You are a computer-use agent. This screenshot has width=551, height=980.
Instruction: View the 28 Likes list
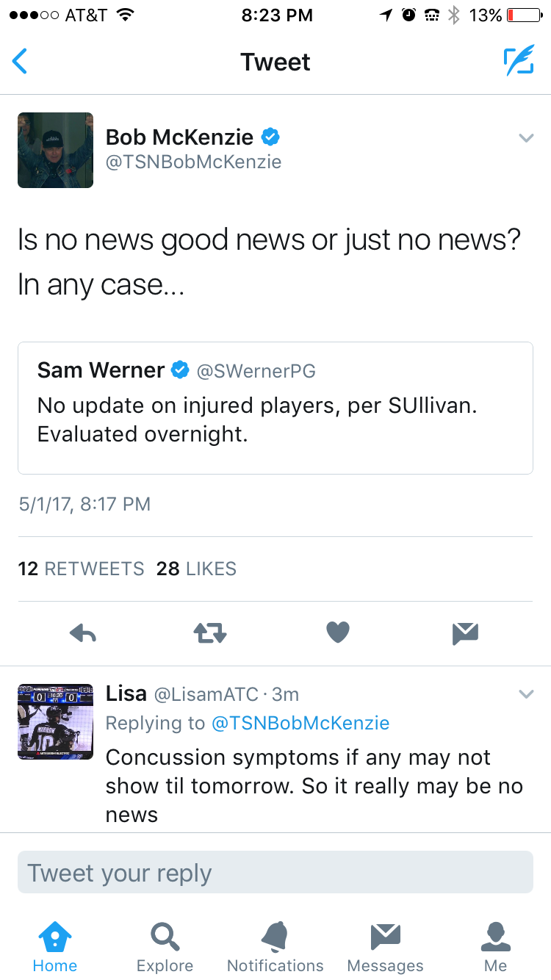(196, 569)
